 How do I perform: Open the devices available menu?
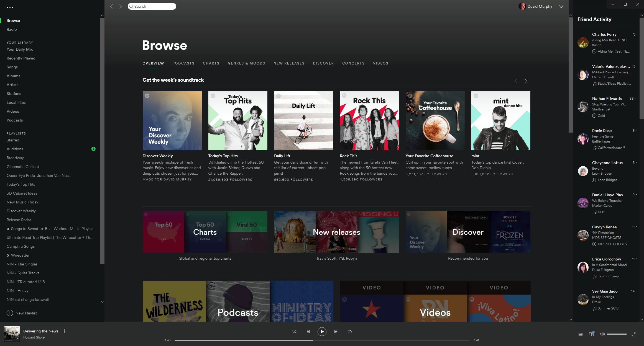591,334
